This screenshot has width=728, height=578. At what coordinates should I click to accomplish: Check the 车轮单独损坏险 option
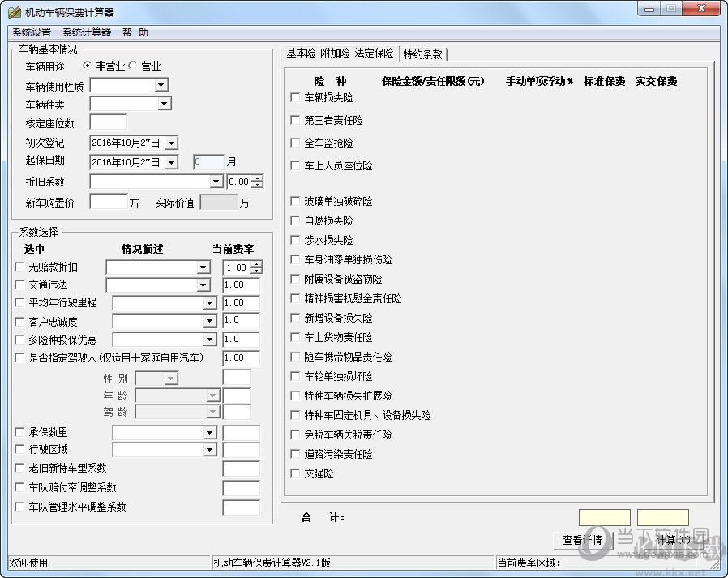coord(295,376)
